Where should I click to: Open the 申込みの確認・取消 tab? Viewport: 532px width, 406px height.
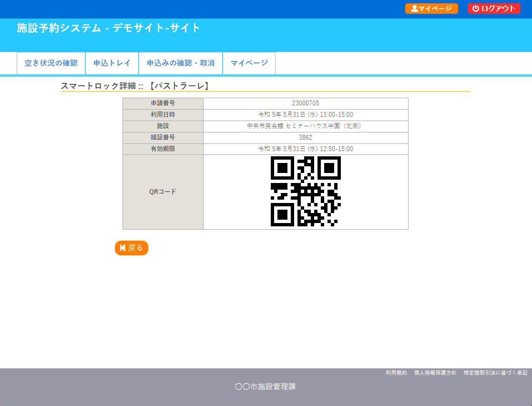click(181, 63)
